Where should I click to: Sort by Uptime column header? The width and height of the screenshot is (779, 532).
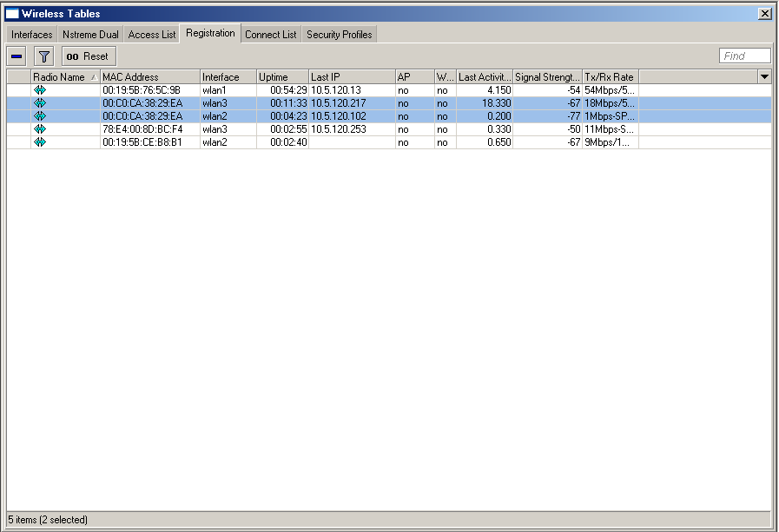[x=283, y=77]
